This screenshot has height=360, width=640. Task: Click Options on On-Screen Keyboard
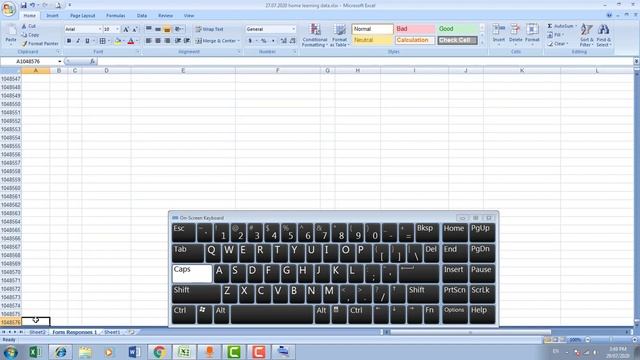454,314
